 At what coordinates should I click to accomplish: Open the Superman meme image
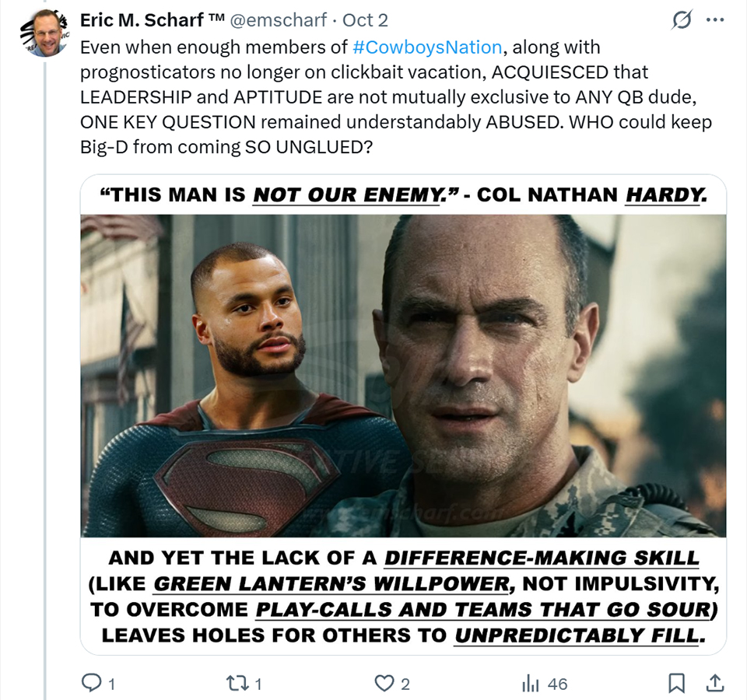403,375
